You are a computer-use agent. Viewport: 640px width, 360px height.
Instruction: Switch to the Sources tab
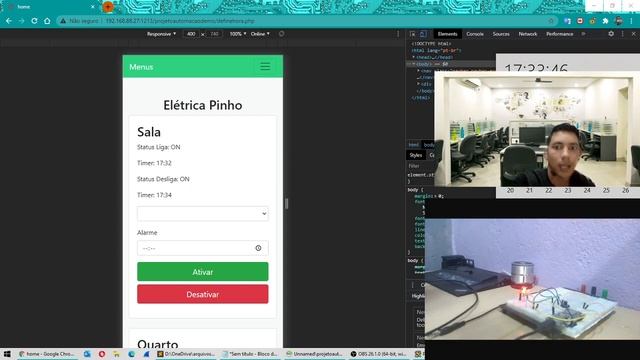click(x=501, y=34)
